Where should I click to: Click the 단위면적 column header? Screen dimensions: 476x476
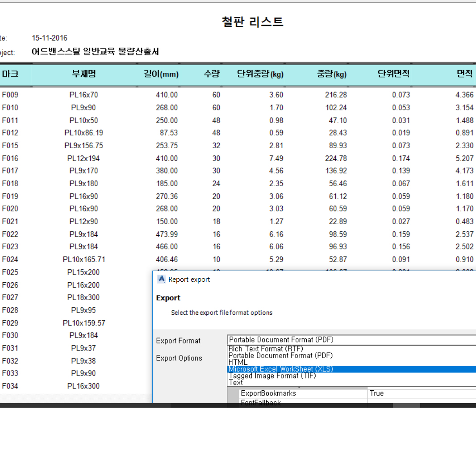click(x=393, y=74)
